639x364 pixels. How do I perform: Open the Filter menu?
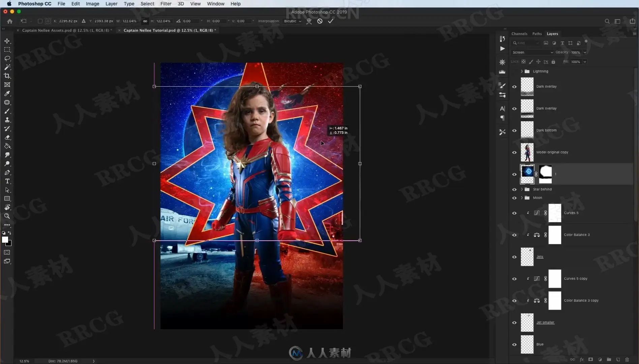pyautogui.click(x=166, y=4)
